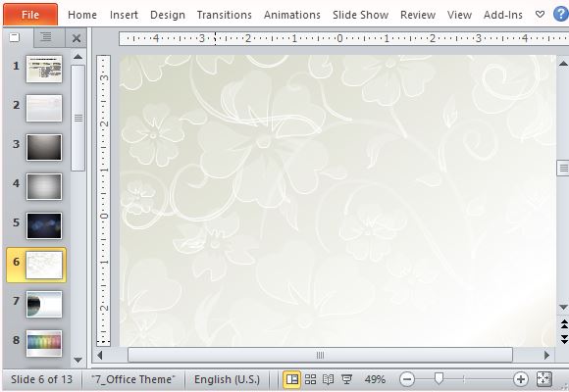Go to next slide using double-down arrow
Viewport: 569px width, 392px height.
click(x=564, y=339)
